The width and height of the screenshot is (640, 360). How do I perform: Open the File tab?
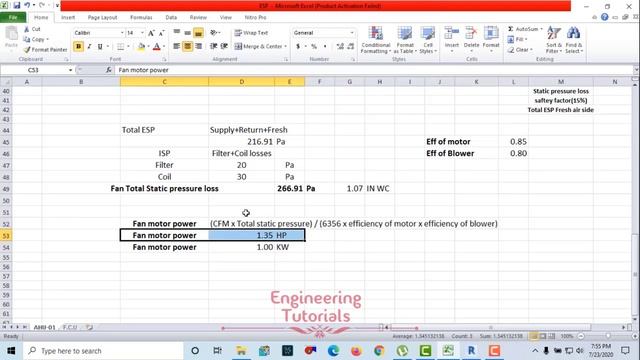(x=13, y=18)
